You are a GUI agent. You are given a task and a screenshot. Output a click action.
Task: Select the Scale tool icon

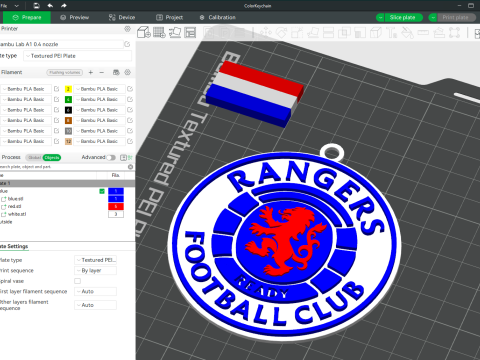pyautogui.click(x=297, y=33)
